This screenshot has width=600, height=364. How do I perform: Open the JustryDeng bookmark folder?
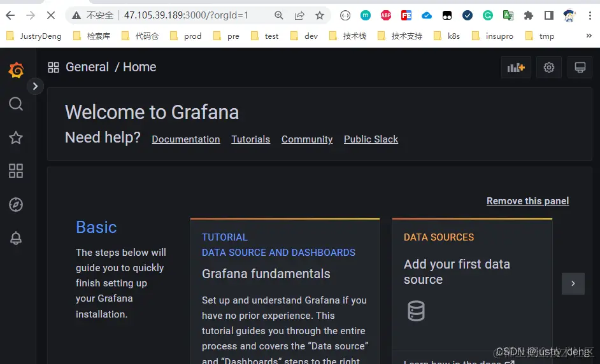pos(34,36)
